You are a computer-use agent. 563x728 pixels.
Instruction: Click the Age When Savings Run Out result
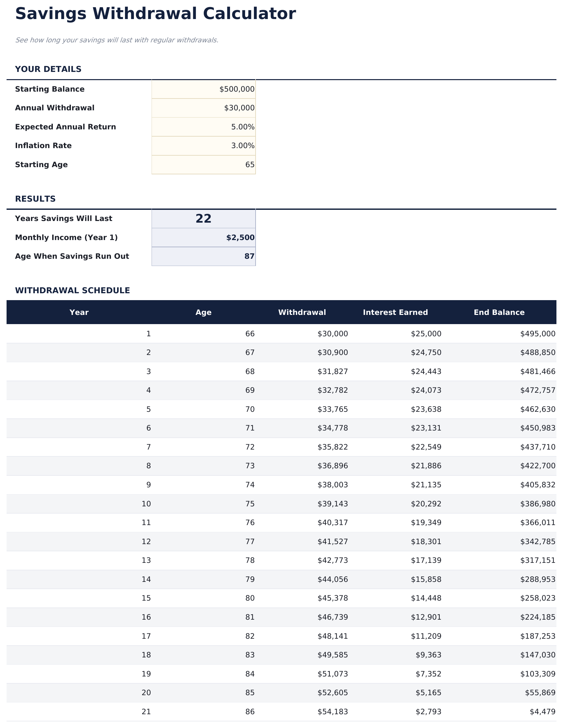coord(203,256)
